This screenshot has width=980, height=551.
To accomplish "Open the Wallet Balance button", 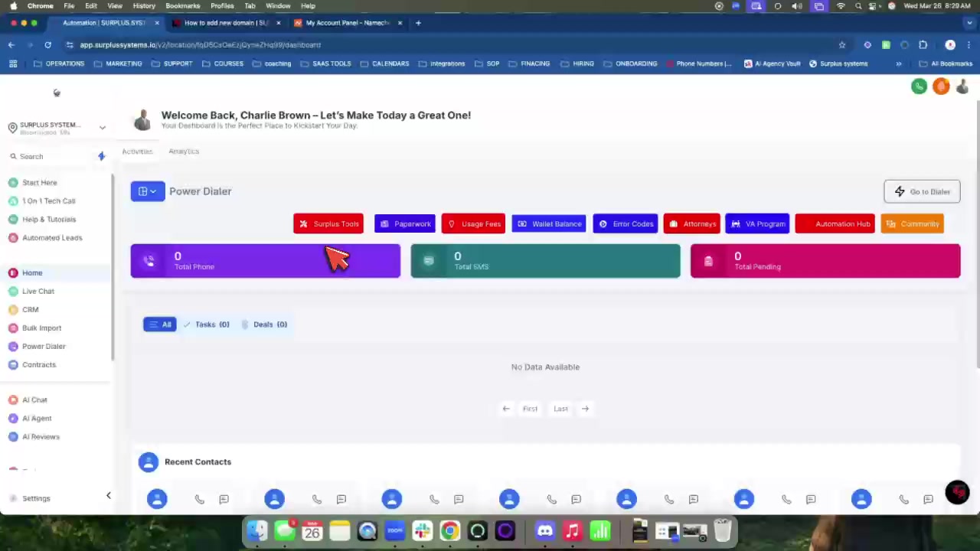I will [x=549, y=224].
